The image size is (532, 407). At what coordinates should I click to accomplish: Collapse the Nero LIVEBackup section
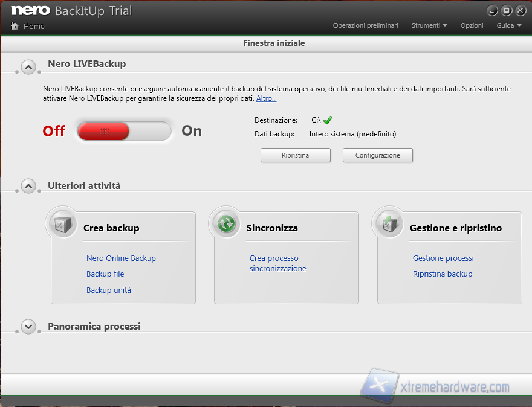(x=28, y=67)
